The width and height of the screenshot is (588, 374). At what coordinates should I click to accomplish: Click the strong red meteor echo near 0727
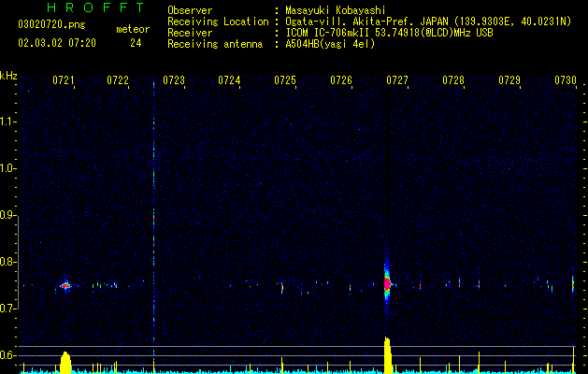[387, 283]
